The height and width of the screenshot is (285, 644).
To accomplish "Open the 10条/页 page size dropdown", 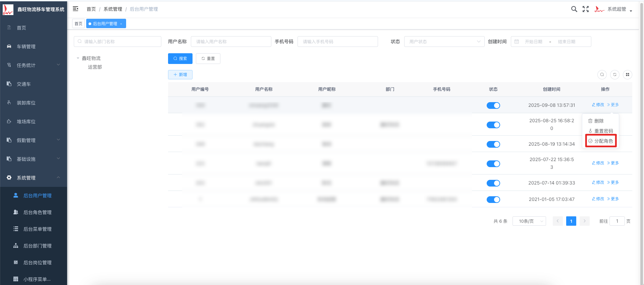I will [529, 221].
